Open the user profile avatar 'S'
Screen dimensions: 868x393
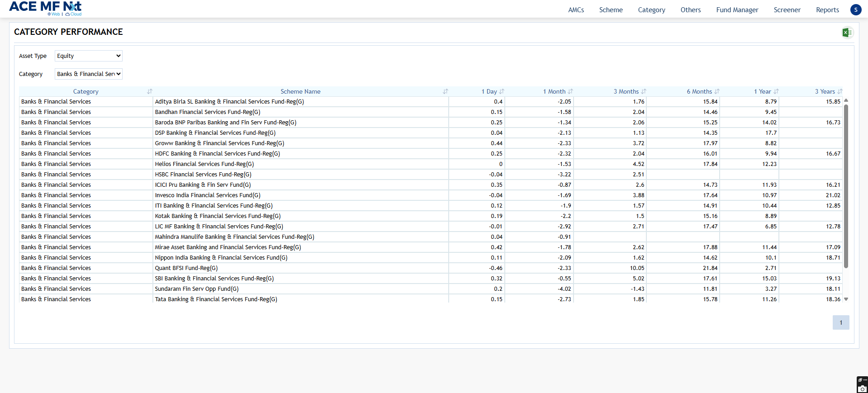(x=855, y=10)
